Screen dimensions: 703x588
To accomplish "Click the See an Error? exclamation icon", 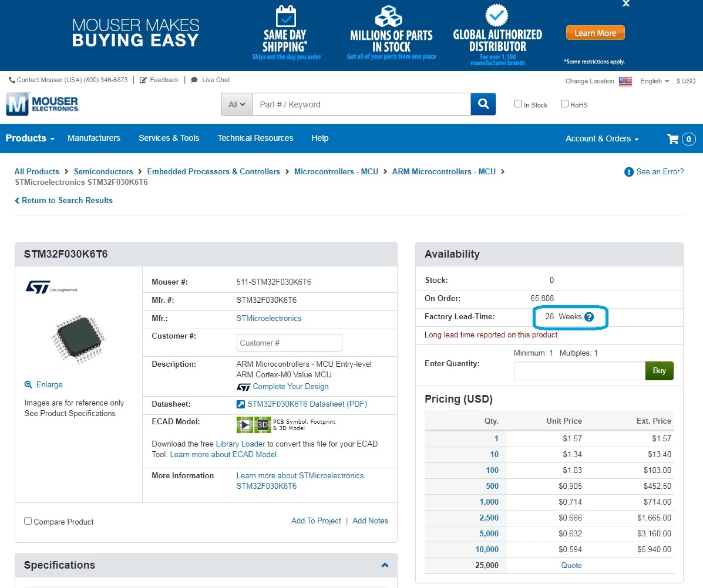I will pos(628,172).
